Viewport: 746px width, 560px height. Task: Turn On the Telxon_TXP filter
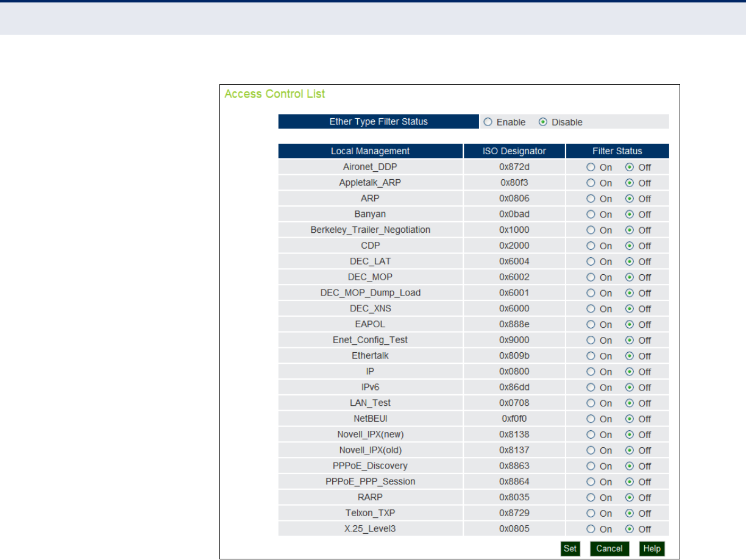pos(591,514)
